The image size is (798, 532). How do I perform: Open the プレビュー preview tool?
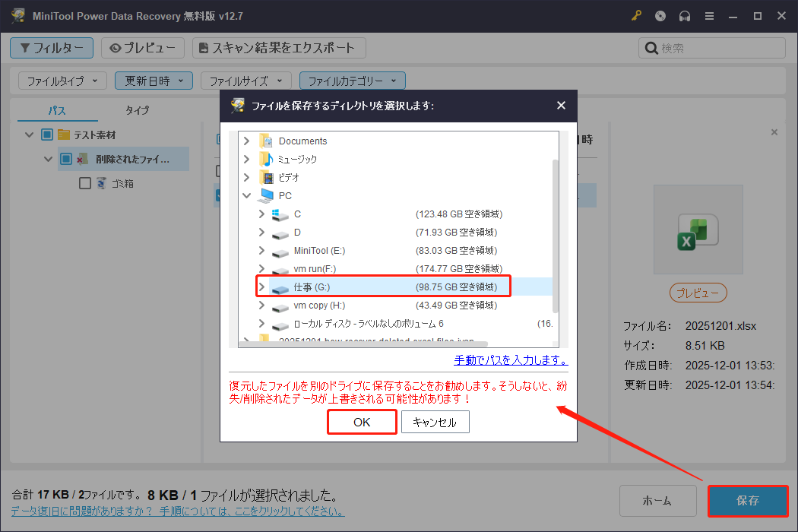click(142, 47)
